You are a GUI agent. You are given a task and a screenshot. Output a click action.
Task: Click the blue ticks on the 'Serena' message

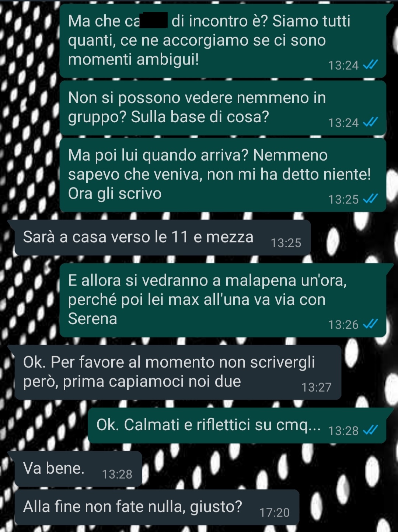tap(370, 324)
